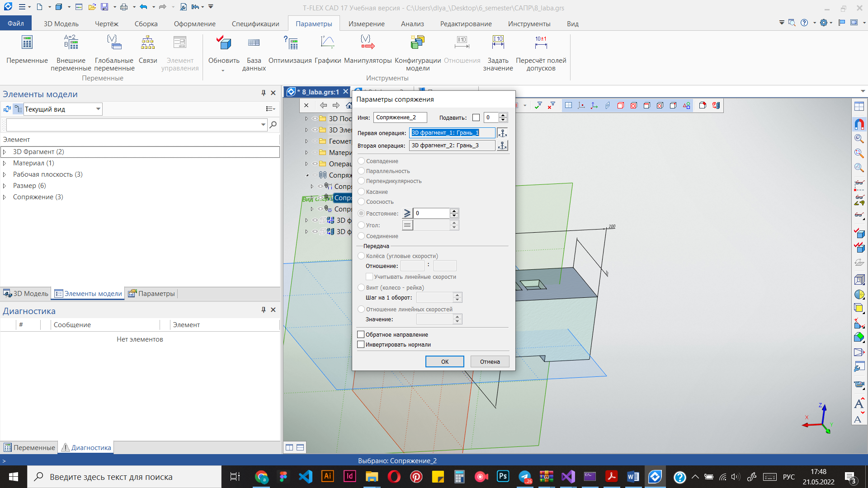Select the Параллельность radio button

tap(361, 171)
